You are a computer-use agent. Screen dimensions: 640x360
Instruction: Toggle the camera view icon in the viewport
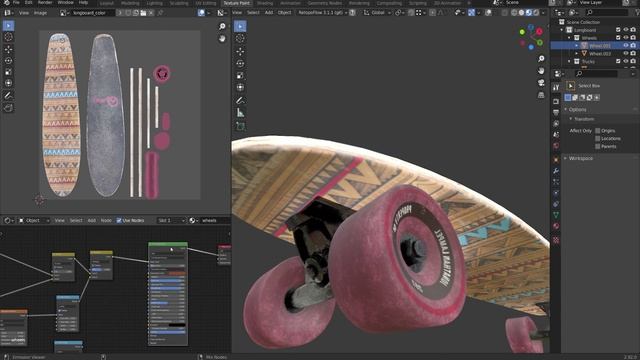541,83
